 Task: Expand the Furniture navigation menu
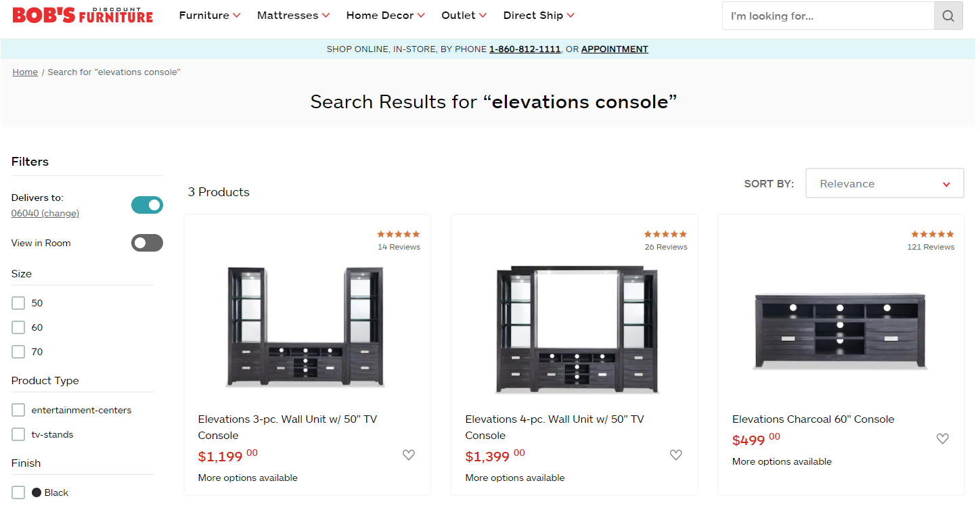[210, 16]
